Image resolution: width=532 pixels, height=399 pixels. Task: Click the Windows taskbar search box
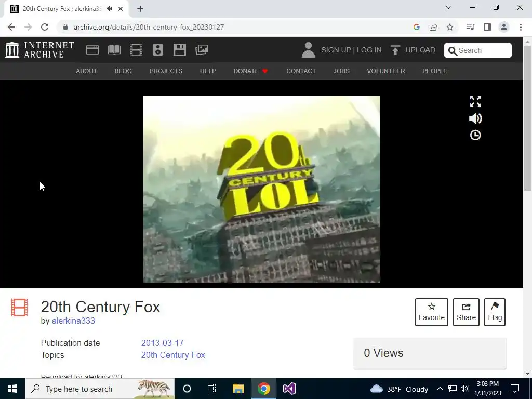point(100,389)
